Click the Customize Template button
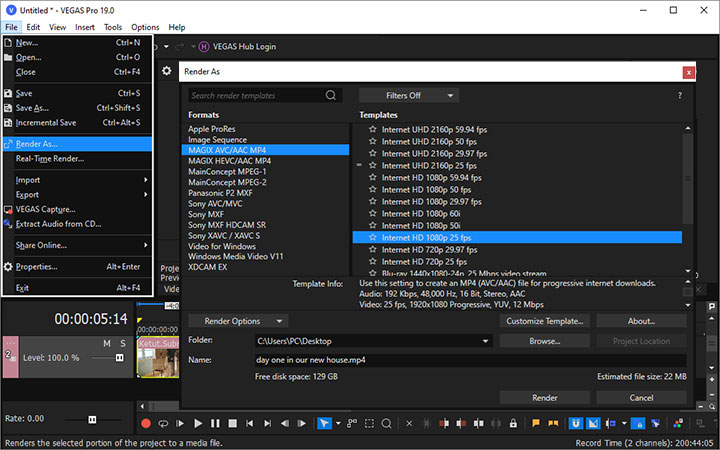 click(544, 321)
